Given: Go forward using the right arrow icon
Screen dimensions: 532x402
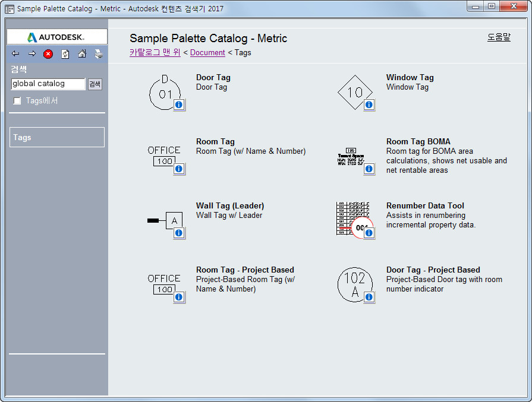Looking at the screenshot, I should [32, 53].
